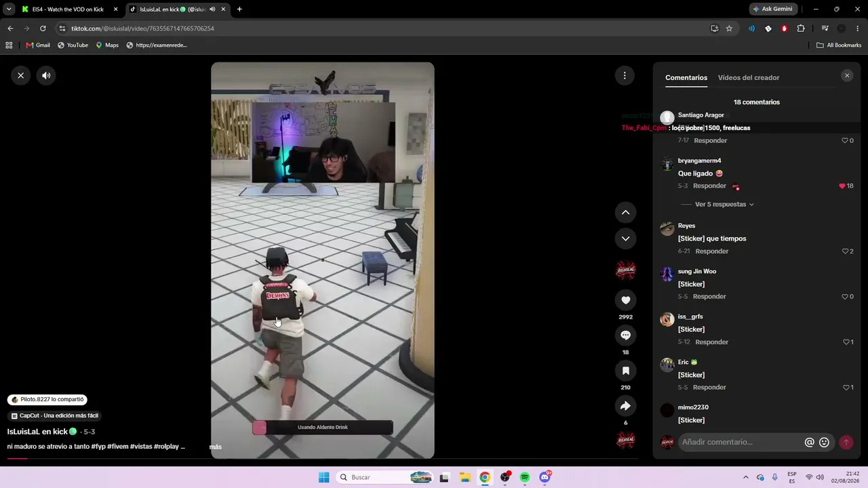
Task: Open the creator avatar above the like button
Action: (x=625, y=270)
